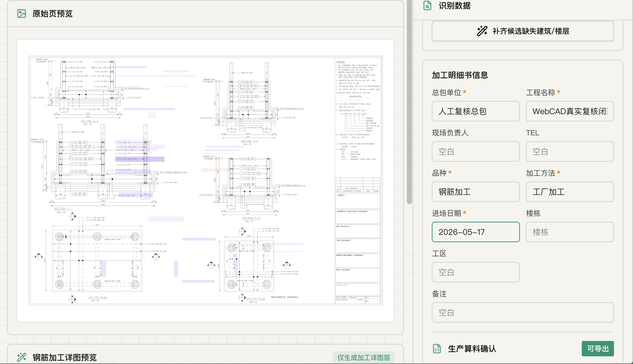Click the document icon beside 生产算料确认
This screenshot has height=364, width=633.
[x=437, y=349]
